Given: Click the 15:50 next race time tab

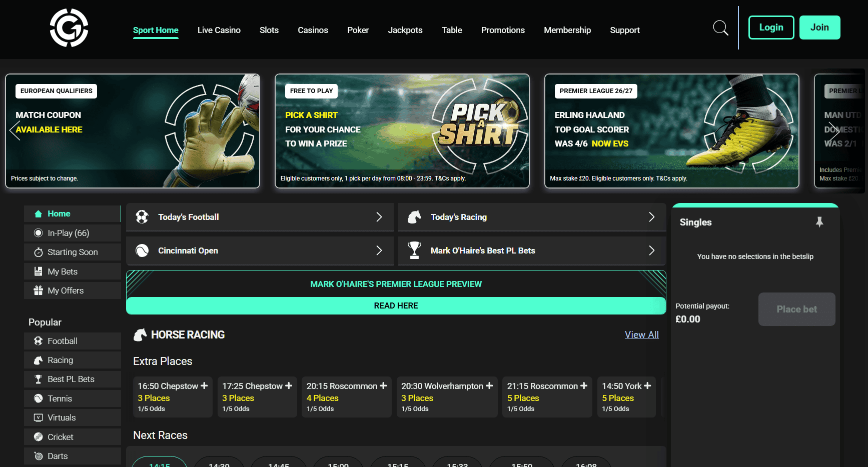Looking at the screenshot, I should pyautogui.click(x=522, y=462).
